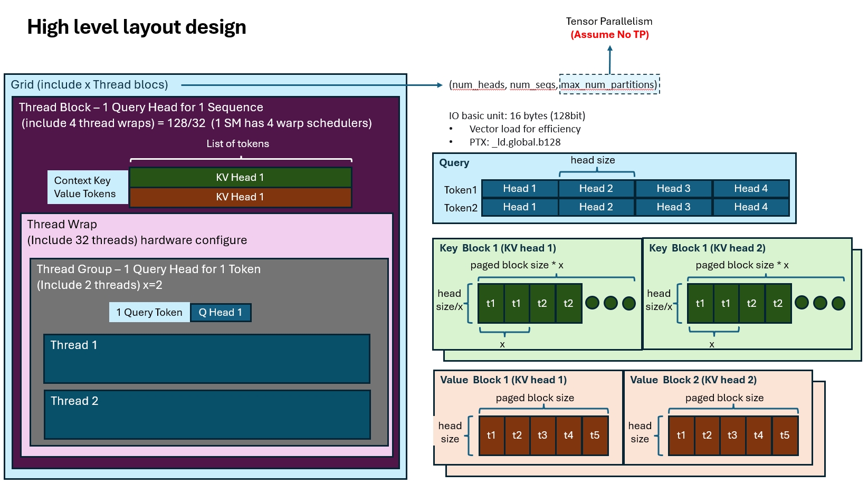
Task: Click the Thread 1 box
Action: click(206, 359)
